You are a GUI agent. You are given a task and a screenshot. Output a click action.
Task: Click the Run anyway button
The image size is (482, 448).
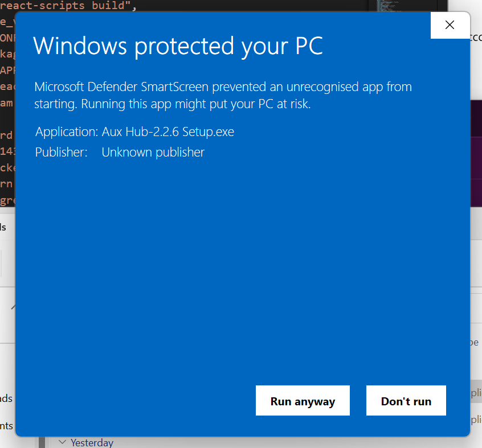303,400
